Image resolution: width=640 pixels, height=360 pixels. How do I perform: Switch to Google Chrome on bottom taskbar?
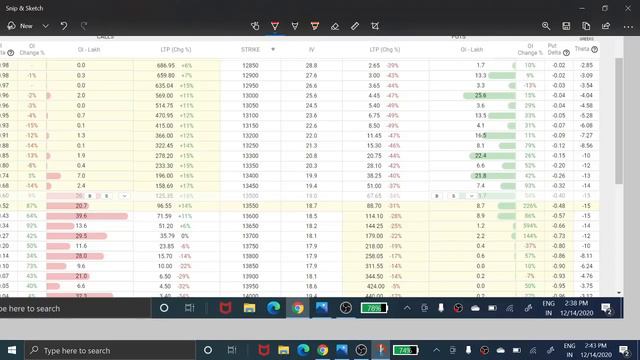click(322, 350)
